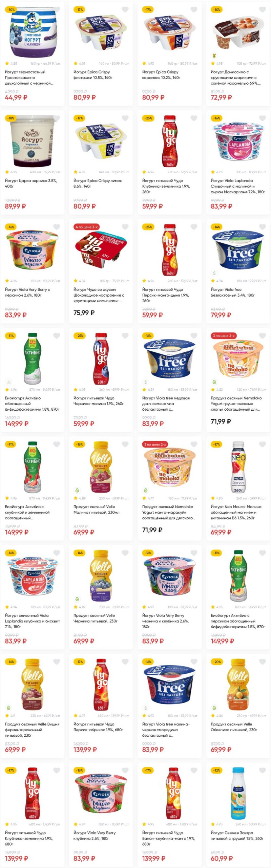Click the "4 по цене 3-х" promo badge
The height and width of the screenshot is (868, 271).
point(86,227)
